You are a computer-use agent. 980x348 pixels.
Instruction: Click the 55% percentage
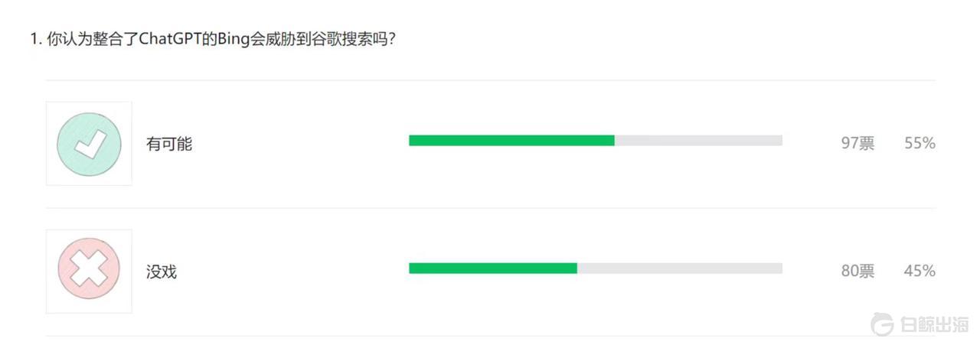point(920,143)
